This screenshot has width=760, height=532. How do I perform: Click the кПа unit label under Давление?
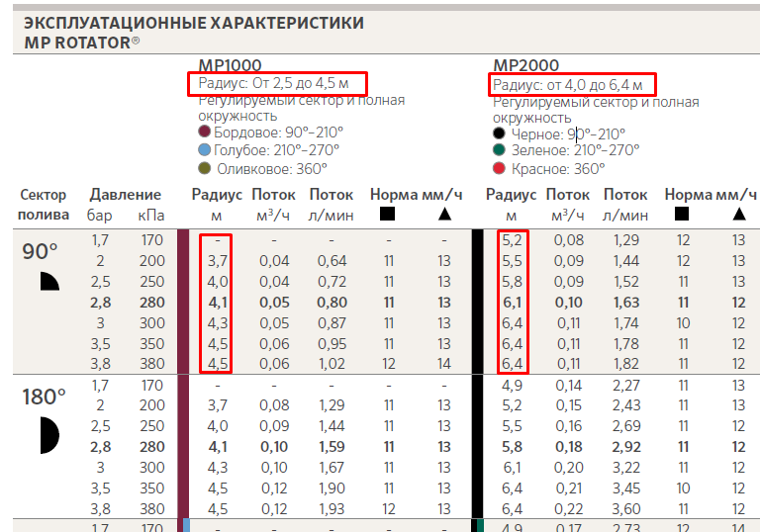click(151, 216)
